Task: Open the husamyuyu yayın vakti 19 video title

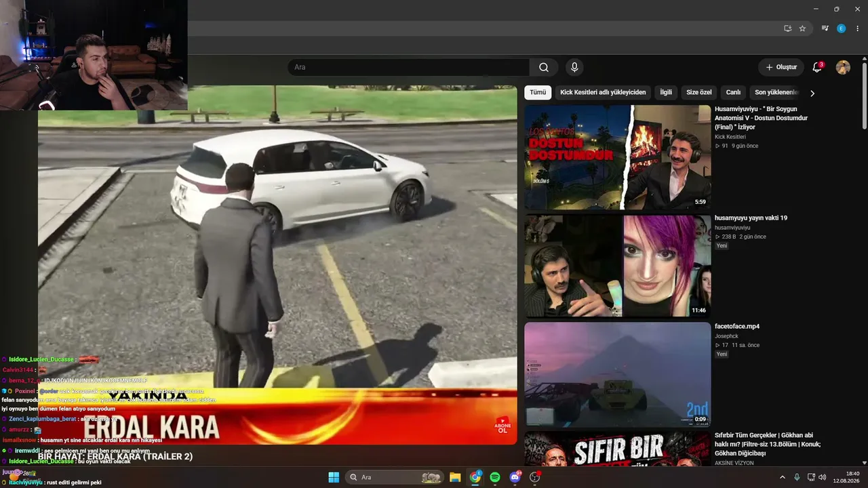Action: (x=751, y=218)
